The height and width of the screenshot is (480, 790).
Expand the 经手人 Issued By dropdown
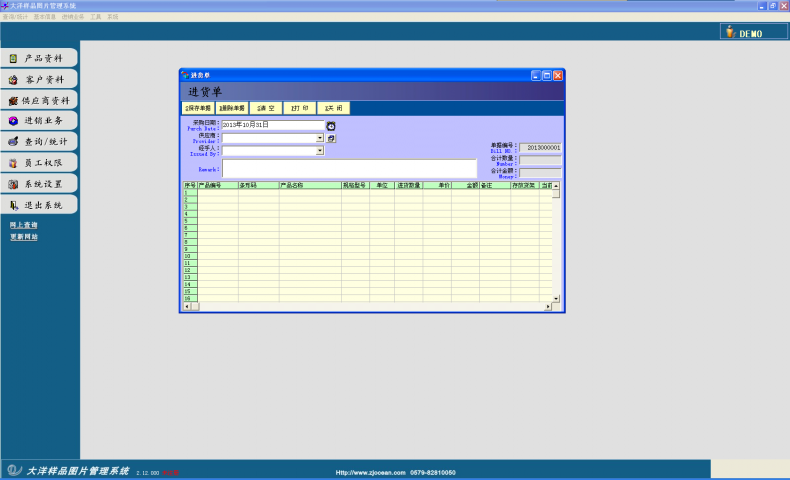click(320, 151)
